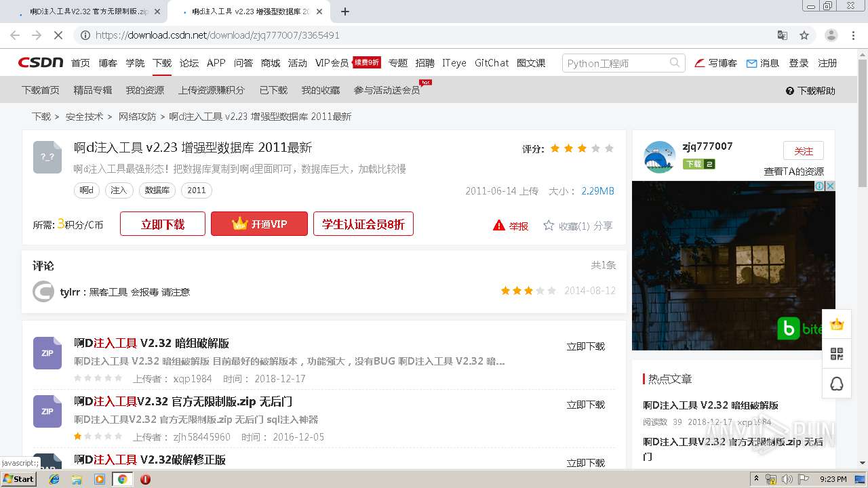Click 网络攻防 breadcrumb link
The height and width of the screenshot is (488, 868).
click(137, 117)
